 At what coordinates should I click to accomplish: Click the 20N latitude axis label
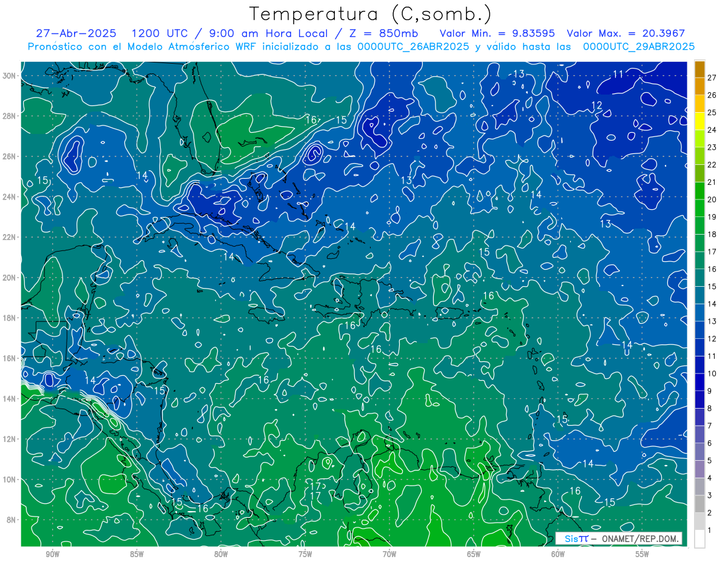10,277
